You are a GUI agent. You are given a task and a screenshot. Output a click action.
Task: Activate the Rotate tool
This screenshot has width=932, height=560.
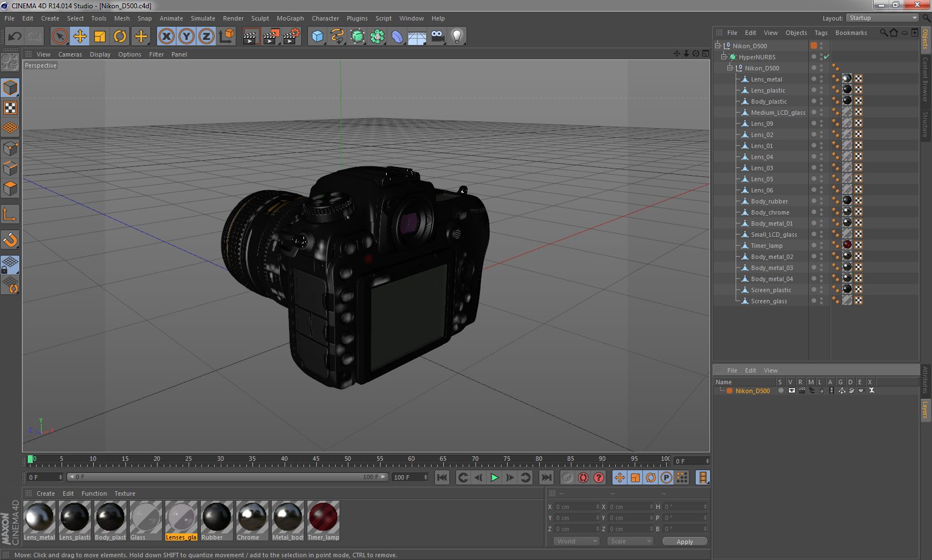[x=120, y=37]
